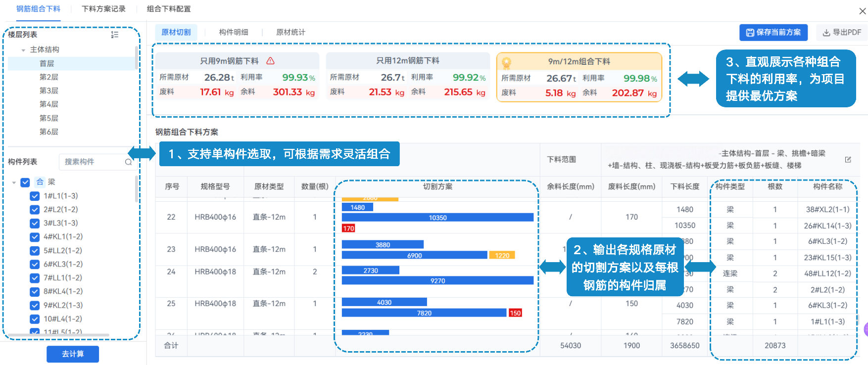
Task: Click 保存当前方案 button
Action: point(773,32)
